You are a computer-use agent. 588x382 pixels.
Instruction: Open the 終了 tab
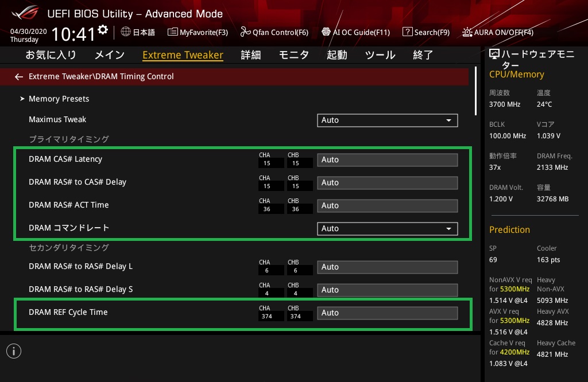[x=423, y=55]
